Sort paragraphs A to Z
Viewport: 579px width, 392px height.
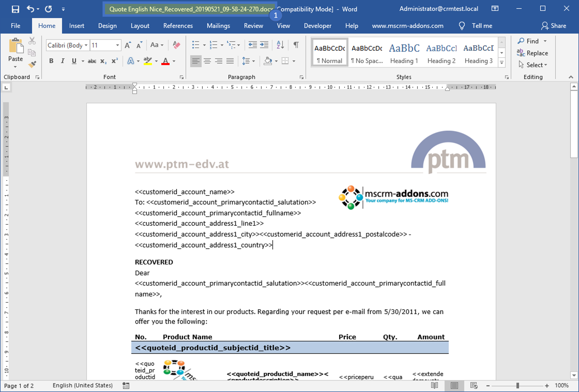(x=280, y=45)
